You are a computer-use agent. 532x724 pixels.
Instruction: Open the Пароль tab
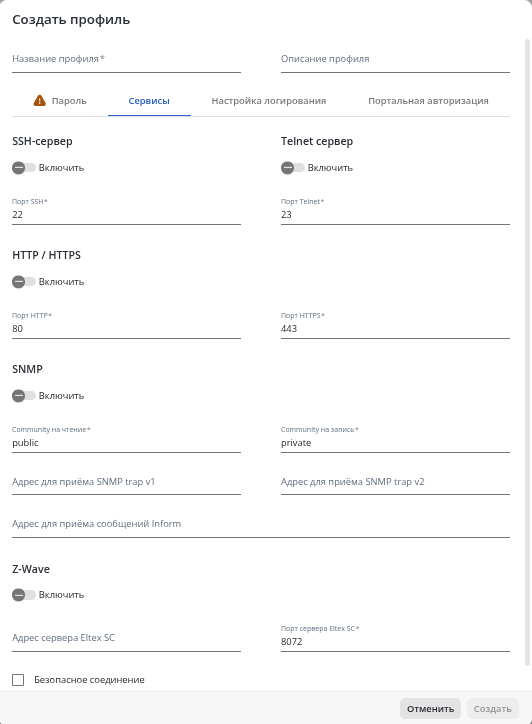(x=60, y=101)
